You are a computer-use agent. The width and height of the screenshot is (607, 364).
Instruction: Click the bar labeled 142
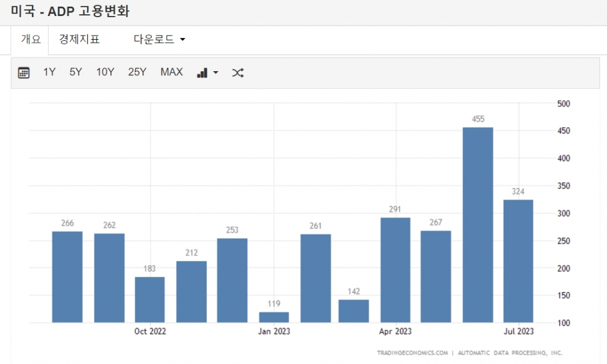coord(354,311)
